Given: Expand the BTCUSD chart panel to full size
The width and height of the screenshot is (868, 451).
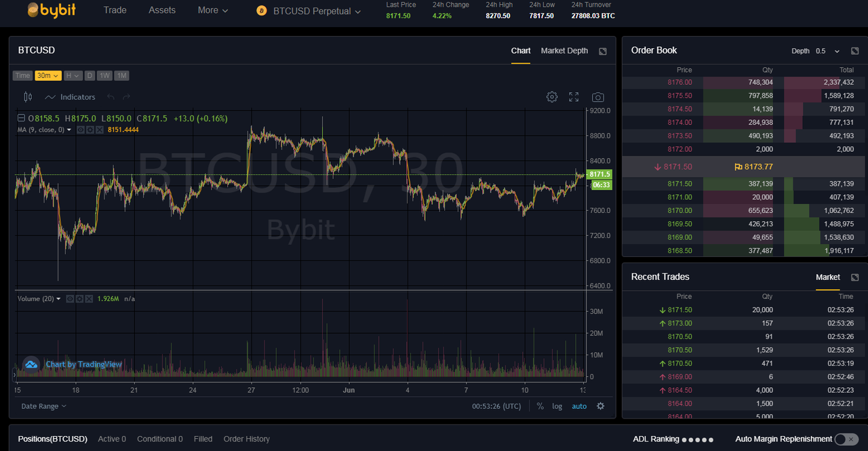Looking at the screenshot, I should pos(603,51).
